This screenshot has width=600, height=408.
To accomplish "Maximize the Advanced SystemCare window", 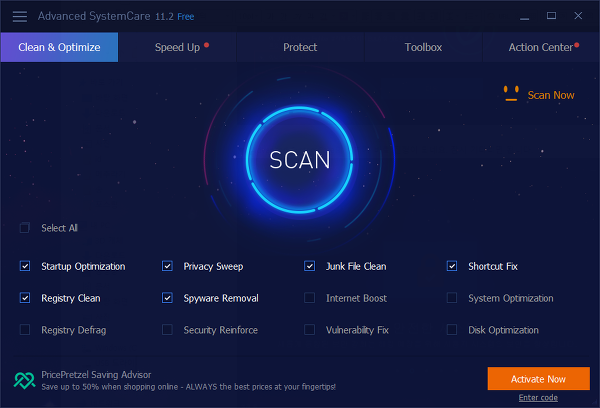I will (x=551, y=16).
